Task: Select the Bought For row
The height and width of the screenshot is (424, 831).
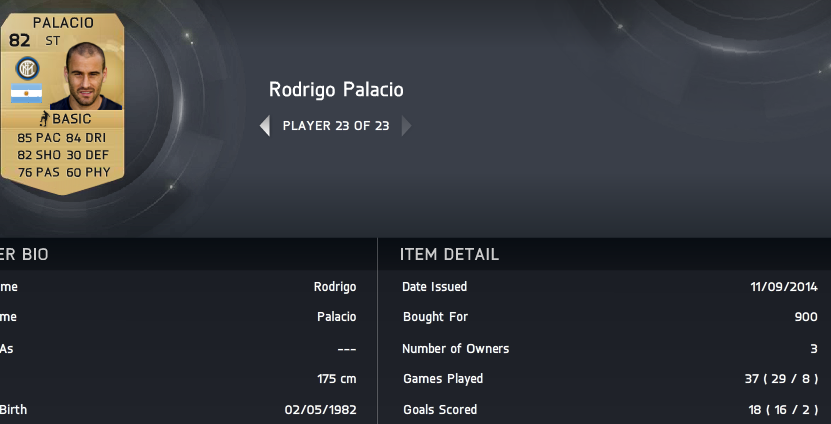Action: tap(609, 317)
